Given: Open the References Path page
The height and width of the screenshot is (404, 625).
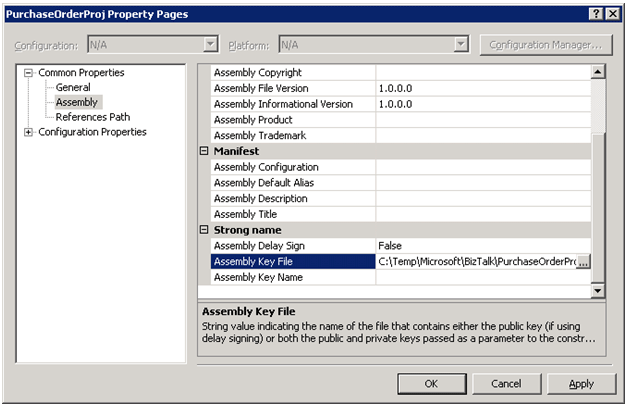Looking at the screenshot, I should pyautogui.click(x=92, y=117).
